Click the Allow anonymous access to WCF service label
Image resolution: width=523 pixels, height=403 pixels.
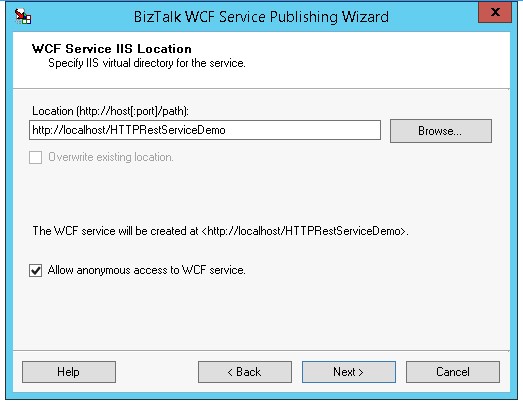pos(146,270)
